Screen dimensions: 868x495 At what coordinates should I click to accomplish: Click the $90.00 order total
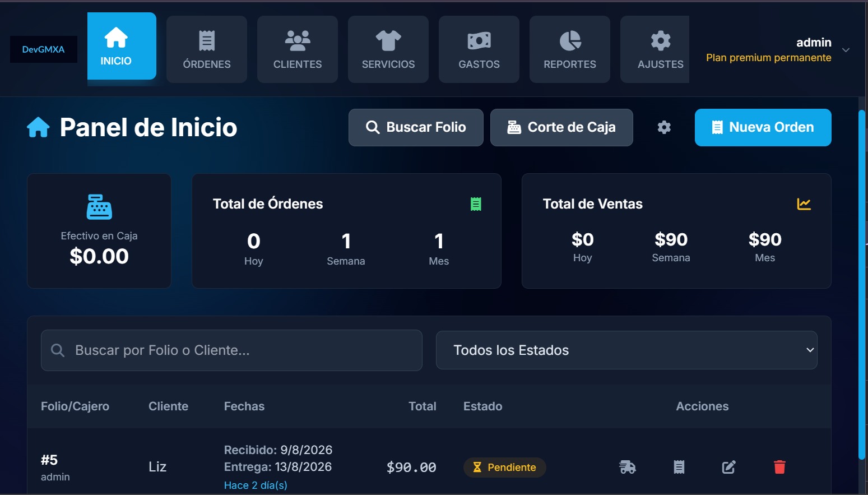click(411, 468)
